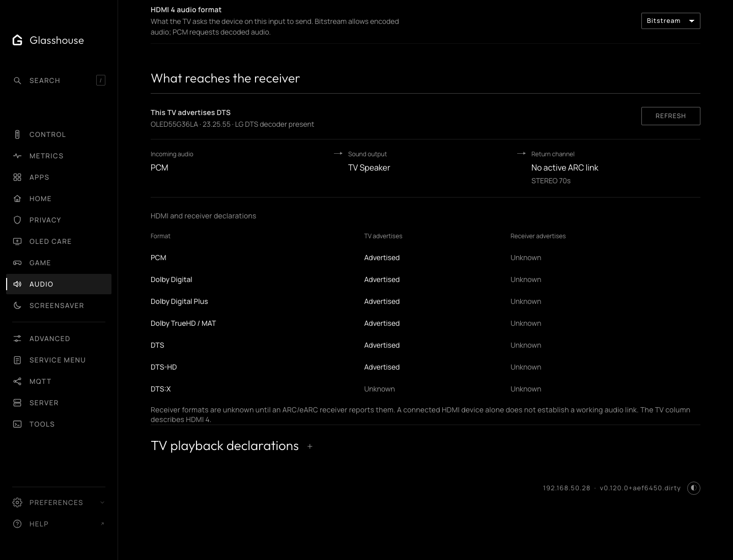This screenshot has width=733, height=560.
Task: Click the No active ARC link value
Action: 565,167
